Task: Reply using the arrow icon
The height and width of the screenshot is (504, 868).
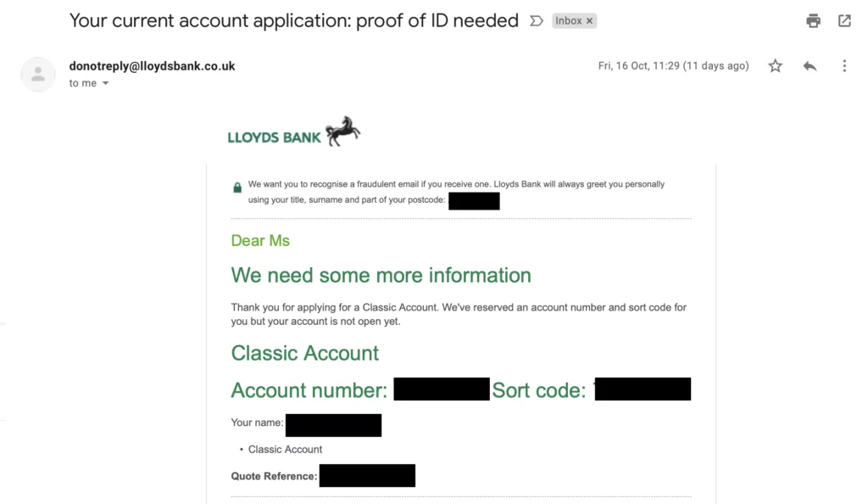Action: pos(810,66)
